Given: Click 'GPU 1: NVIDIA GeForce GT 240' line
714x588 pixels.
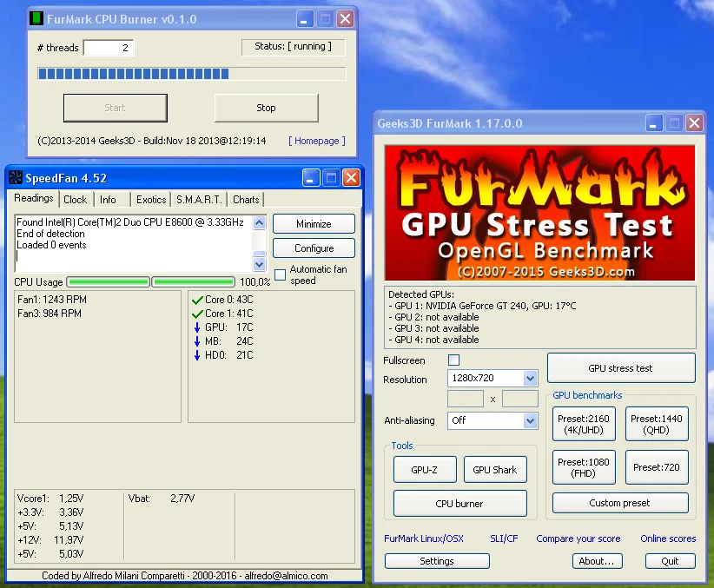Looking at the screenshot, I should [483, 306].
